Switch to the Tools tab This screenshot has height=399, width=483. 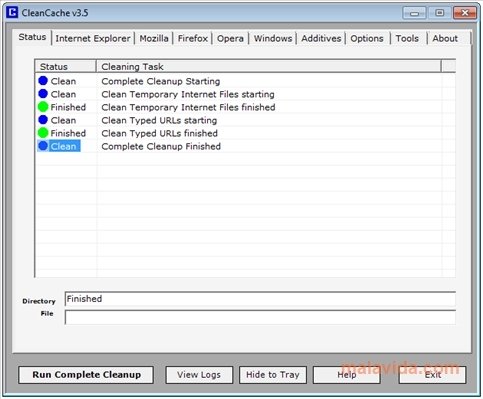[407, 38]
